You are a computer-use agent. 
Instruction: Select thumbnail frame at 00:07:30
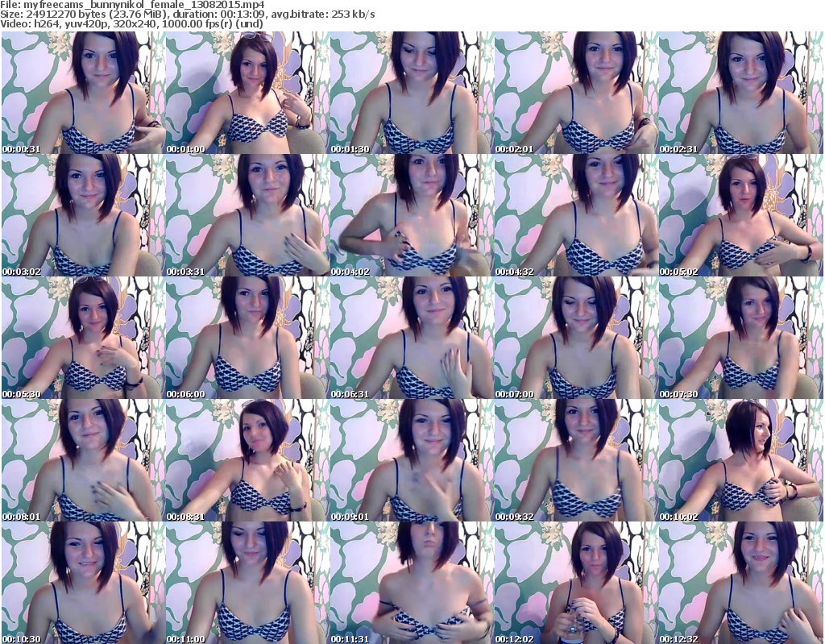pos(740,338)
